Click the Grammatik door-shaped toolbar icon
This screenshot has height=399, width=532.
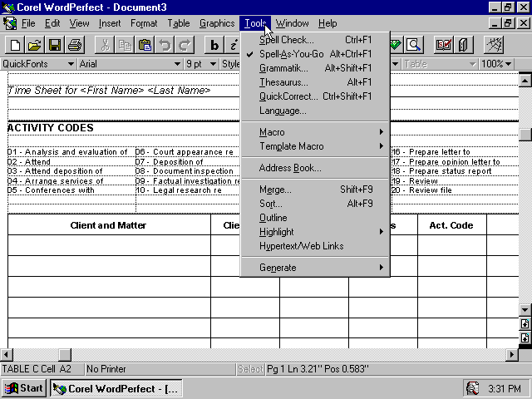464,45
